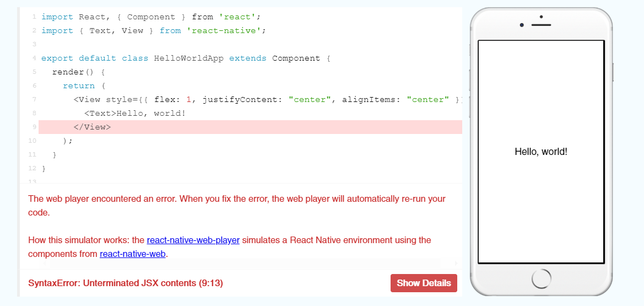Click line number 9 in the gutter
This screenshot has height=306, width=644.
[x=34, y=127]
